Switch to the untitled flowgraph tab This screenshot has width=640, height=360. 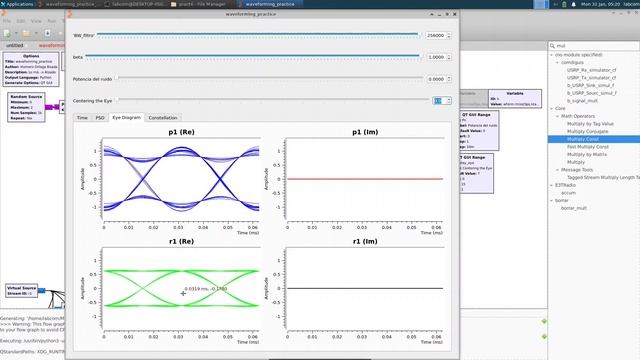click(x=15, y=45)
